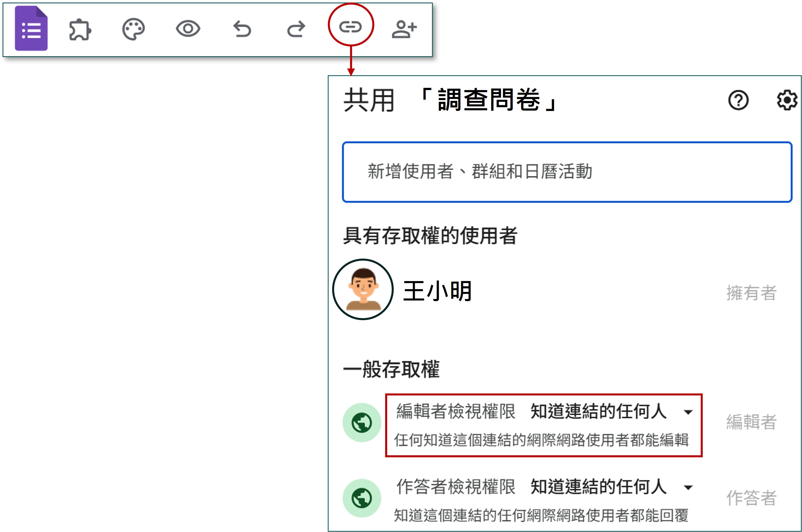Click the preview eye icon
802x532 pixels.
click(x=188, y=29)
